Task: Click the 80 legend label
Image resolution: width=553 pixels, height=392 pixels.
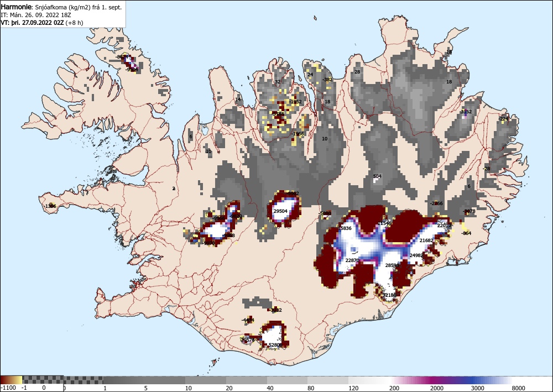Action: [x=311, y=388]
